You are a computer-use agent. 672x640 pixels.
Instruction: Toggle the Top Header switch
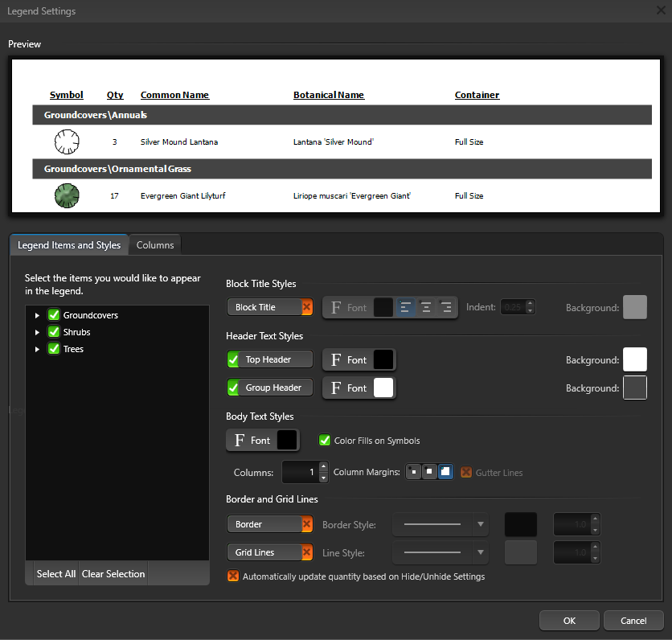[x=269, y=359]
